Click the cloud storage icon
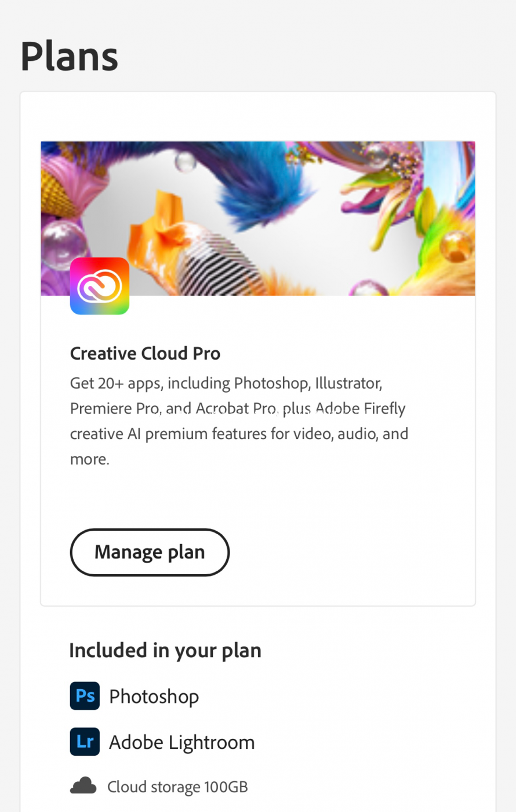Screen dimensions: 516x812 click(83, 786)
